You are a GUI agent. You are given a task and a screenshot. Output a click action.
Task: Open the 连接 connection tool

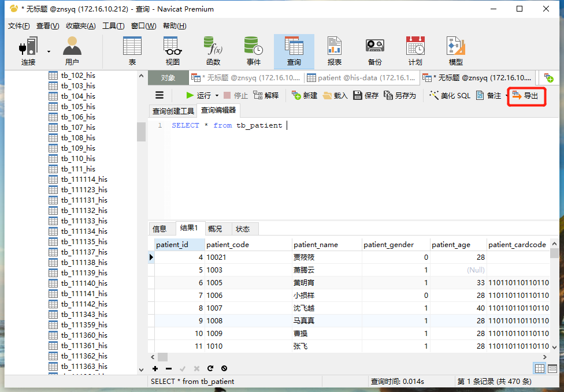(x=28, y=51)
